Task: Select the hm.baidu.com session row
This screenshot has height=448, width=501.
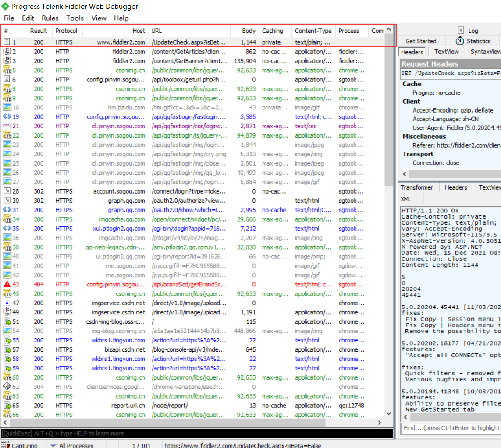Action: click(x=193, y=108)
